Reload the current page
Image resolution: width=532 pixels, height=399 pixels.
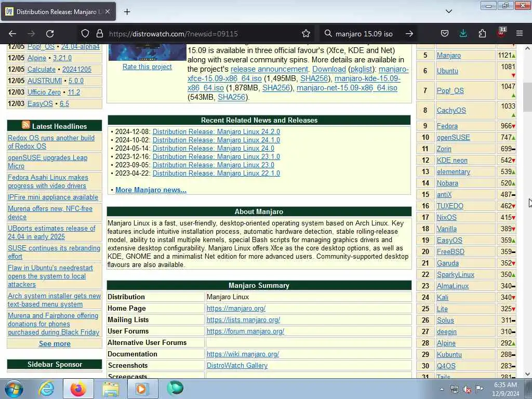pos(50,34)
